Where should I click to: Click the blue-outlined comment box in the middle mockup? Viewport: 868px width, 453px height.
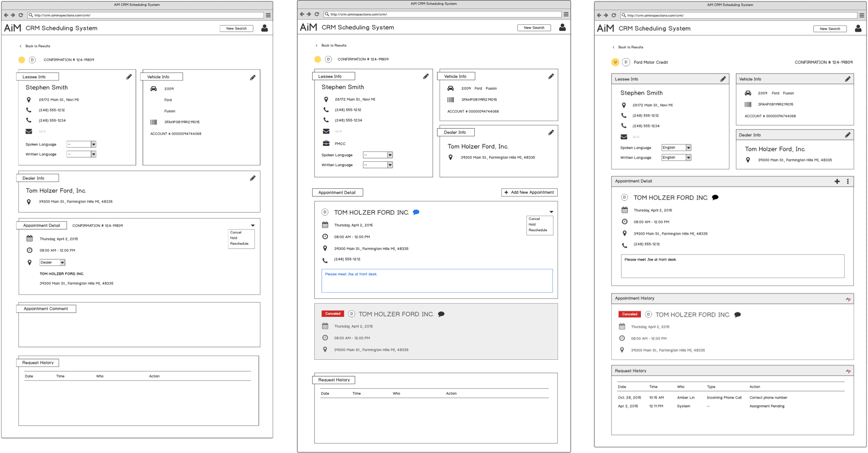point(437,281)
